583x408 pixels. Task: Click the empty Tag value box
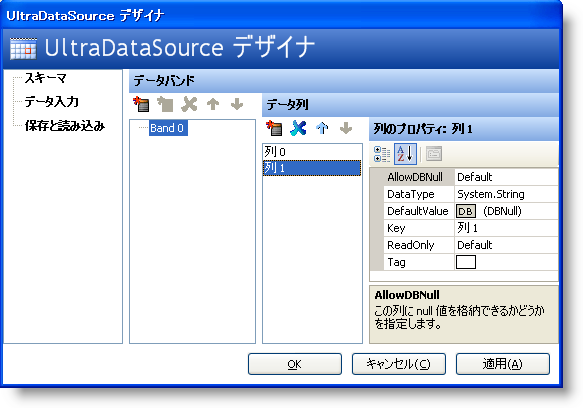coord(466,262)
